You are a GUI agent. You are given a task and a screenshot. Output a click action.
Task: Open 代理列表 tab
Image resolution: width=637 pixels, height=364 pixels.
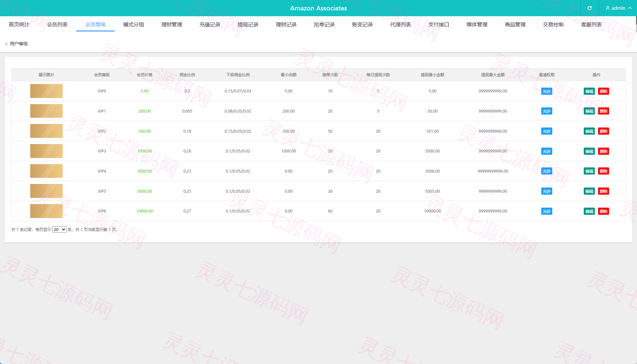coord(401,24)
